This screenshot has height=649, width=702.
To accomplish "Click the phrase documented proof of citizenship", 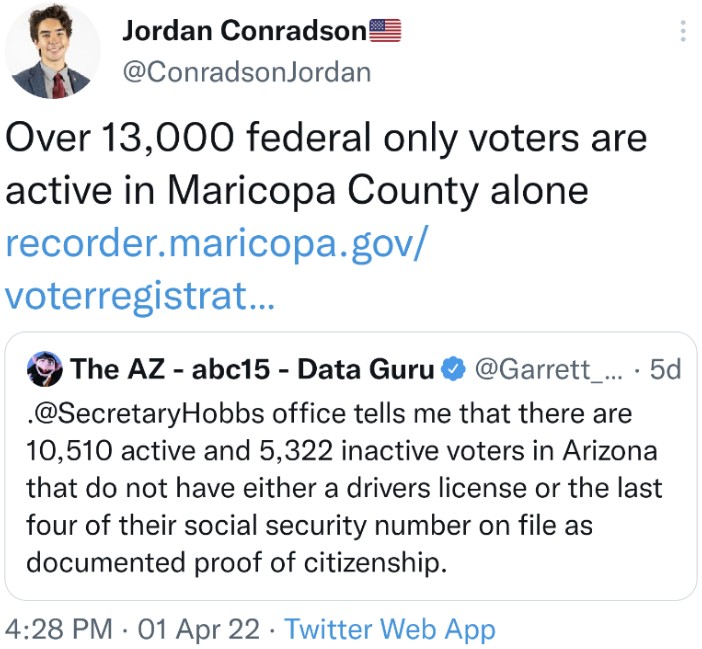I will point(237,563).
